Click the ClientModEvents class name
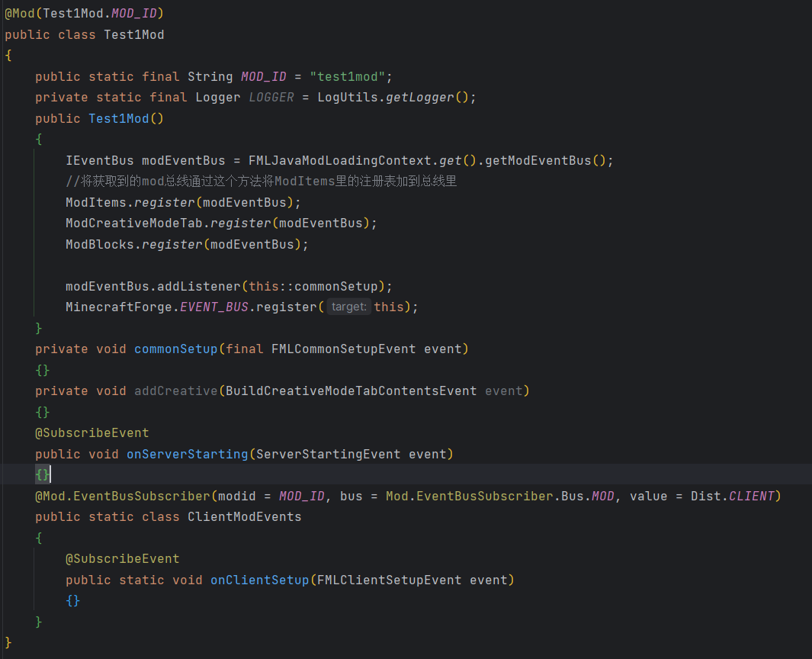Viewport: 812px width, 659px height. tap(244, 517)
